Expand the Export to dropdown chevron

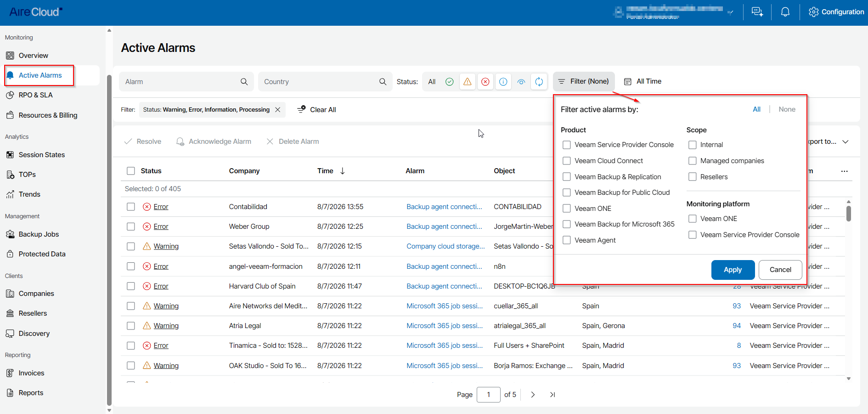click(845, 142)
